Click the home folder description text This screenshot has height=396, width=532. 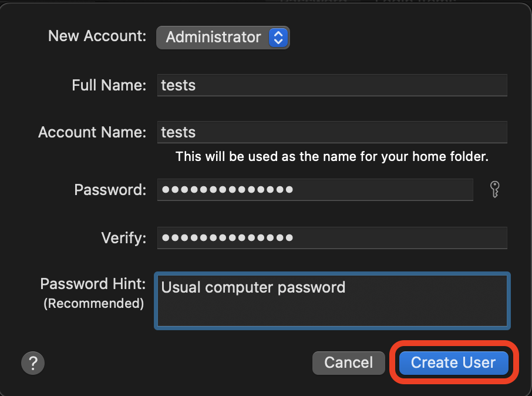click(x=332, y=157)
